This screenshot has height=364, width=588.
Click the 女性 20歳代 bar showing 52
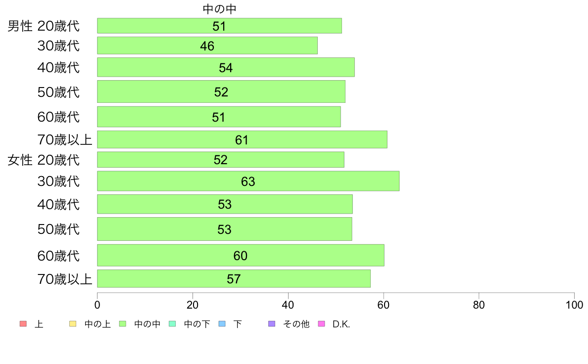221,160
